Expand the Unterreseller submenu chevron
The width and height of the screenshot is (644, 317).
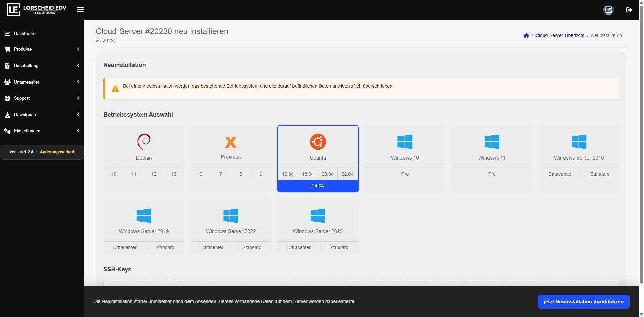78,82
